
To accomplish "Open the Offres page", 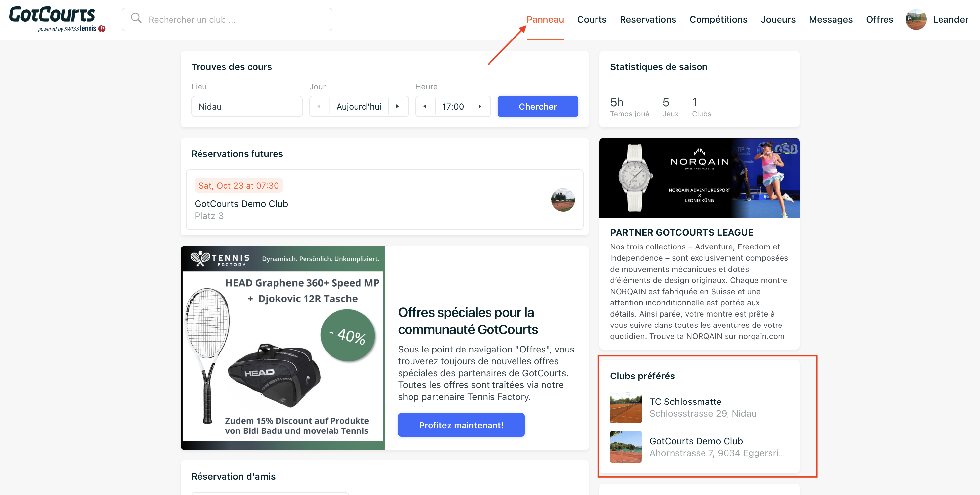I will [x=879, y=19].
